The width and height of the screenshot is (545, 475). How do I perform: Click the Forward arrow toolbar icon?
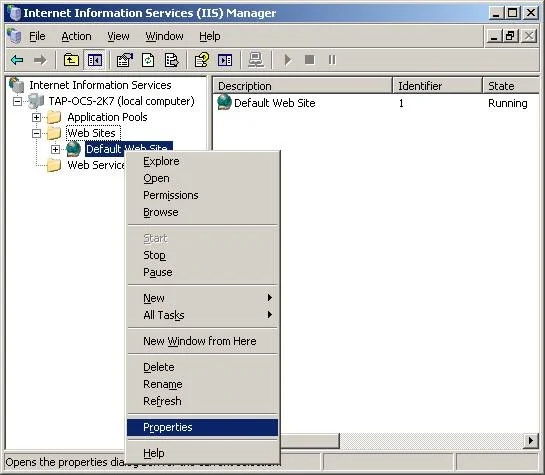click(40, 60)
